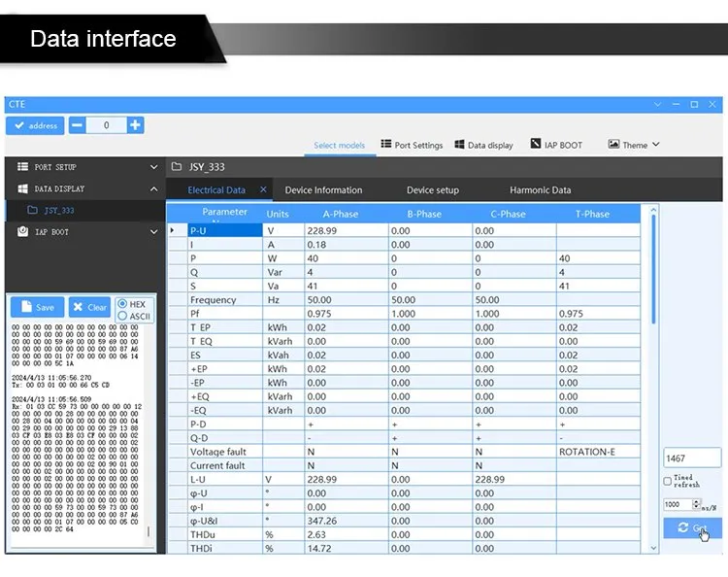Switch to Device setup tab
The height and width of the screenshot is (577, 728).
(433, 190)
